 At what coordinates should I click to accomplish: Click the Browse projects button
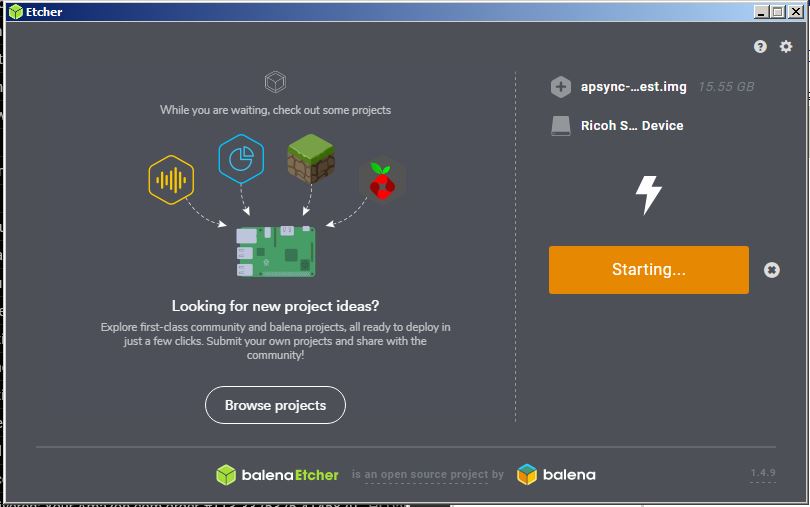pos(275,405)
